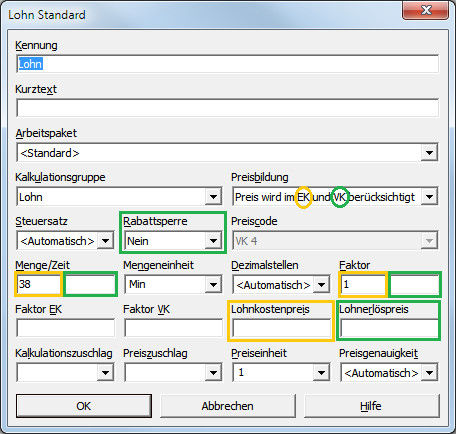Expand the Kalkulationsgruppe dropdown arrow

coord(213,197)
